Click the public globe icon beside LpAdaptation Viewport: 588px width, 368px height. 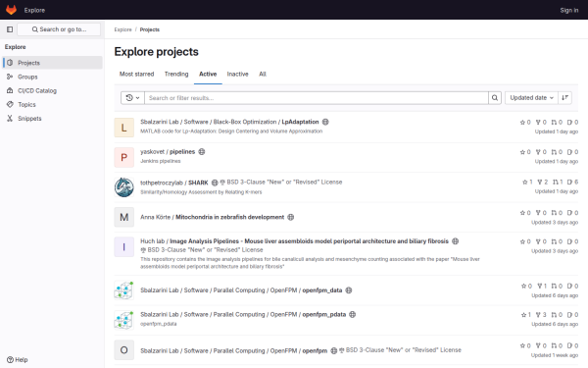pyautogui.click(x=325, y=122)
